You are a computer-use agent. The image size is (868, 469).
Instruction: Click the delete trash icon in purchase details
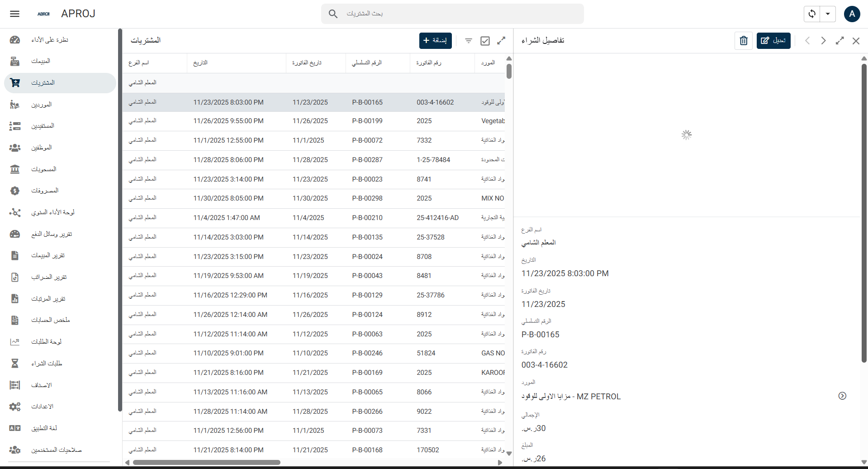pyautogui.click(x=743, y=41)
